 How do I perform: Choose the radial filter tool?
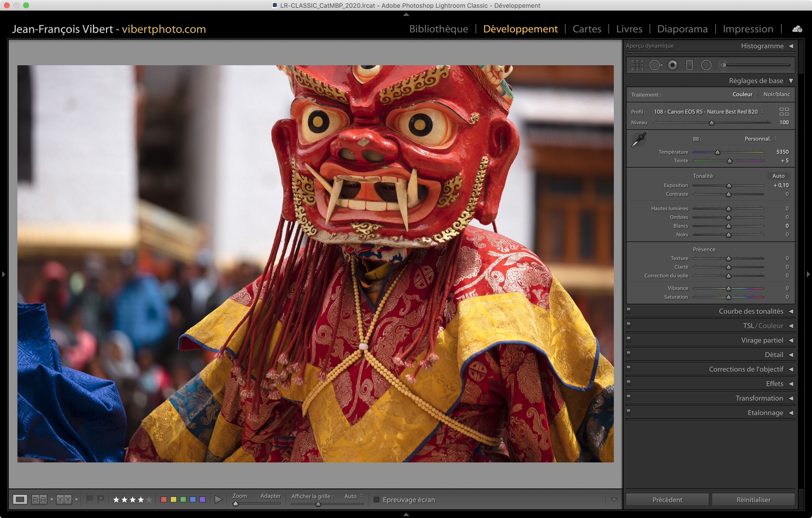[x=706, y=65]
